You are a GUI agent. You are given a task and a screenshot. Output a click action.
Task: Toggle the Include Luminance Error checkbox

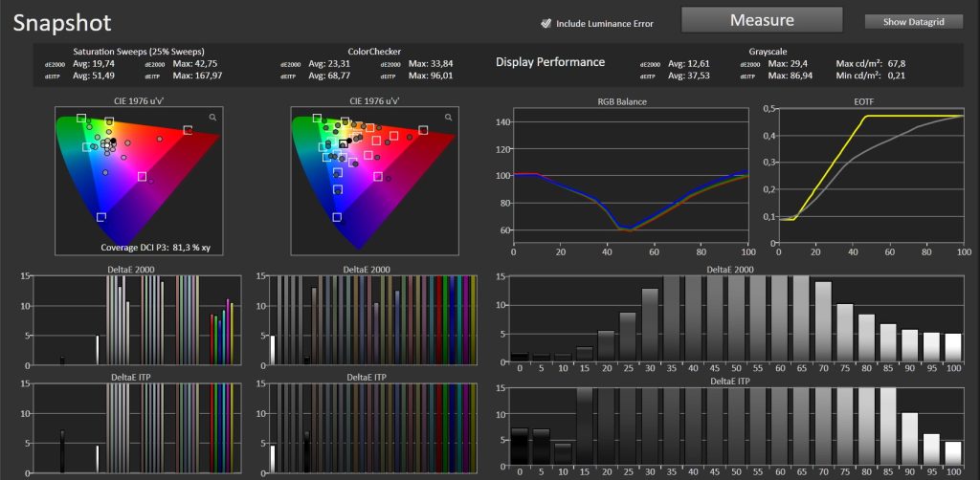pyautogui.click(x=546, y=23)
